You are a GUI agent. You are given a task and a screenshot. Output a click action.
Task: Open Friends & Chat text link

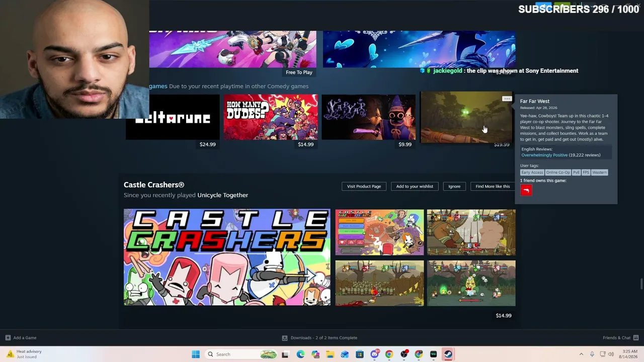point(616,338)
